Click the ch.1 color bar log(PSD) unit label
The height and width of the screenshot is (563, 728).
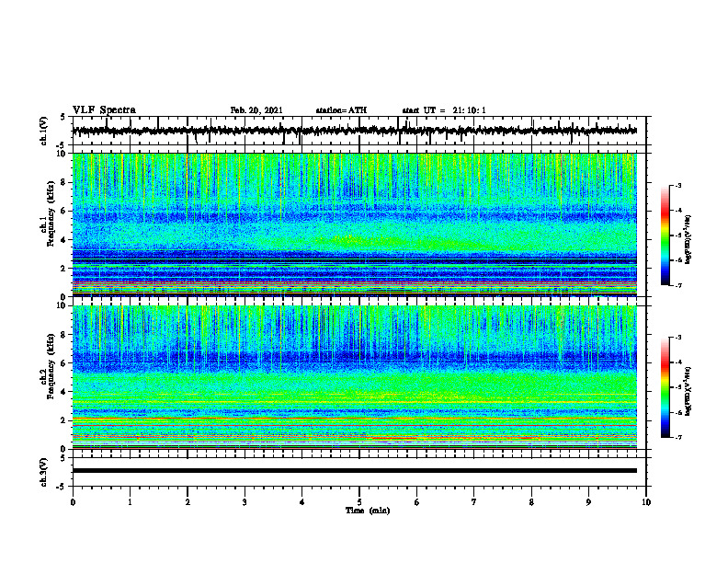click(x=688, y=240)
